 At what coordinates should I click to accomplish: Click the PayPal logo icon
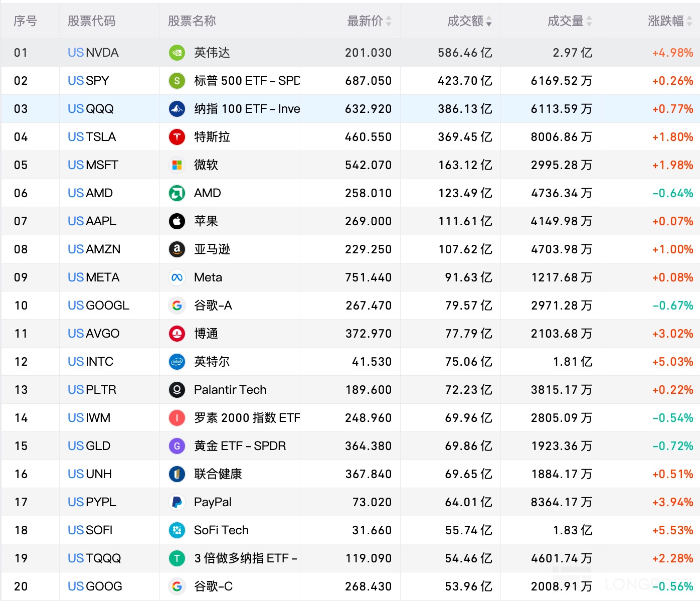(177, 502)
